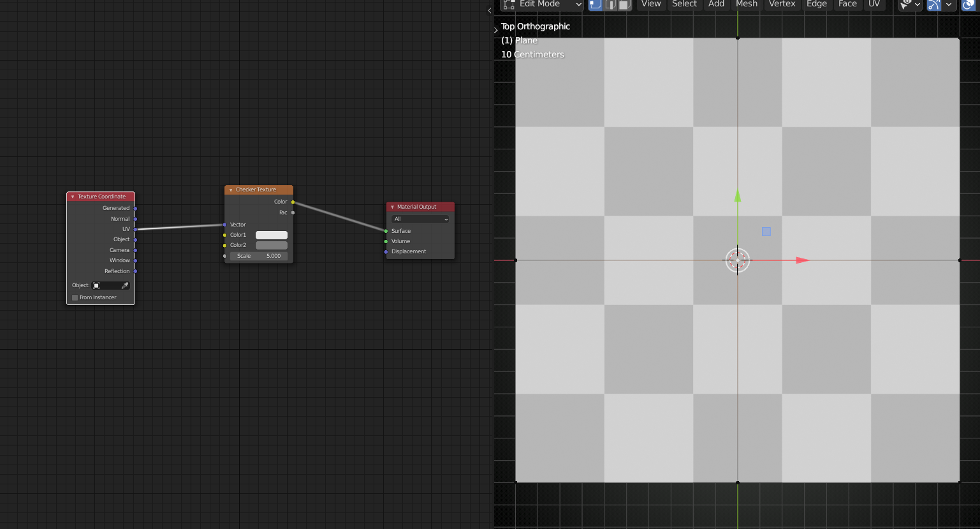Click the show gizmos icon
Image resolution: width=980 pixels, height=529 pixels.
[933, 5]
